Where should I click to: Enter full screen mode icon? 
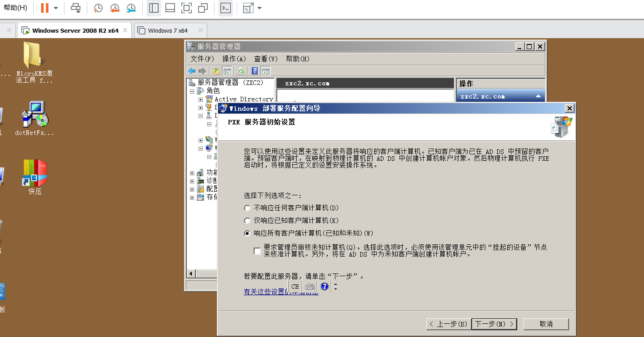(x=186, y=8)
